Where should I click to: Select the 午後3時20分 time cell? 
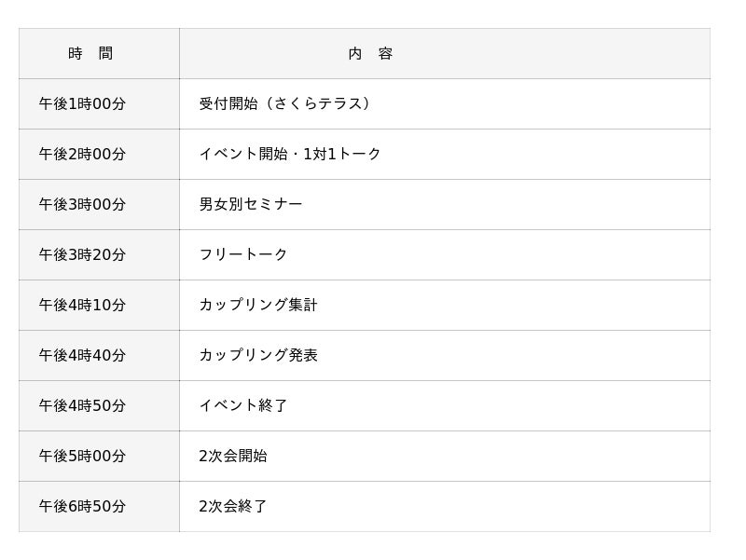(x=82, y=255)
